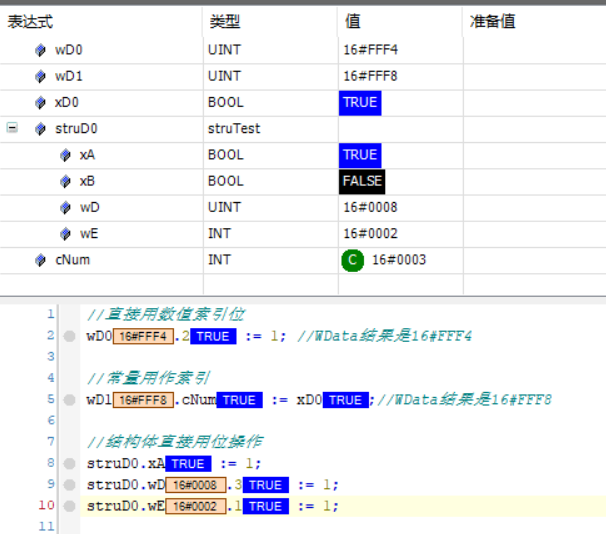The width and height of the screenshot is (606, 534).
Task: Click value 16#FFF8 in the watch table
Action: click(371, 77)
